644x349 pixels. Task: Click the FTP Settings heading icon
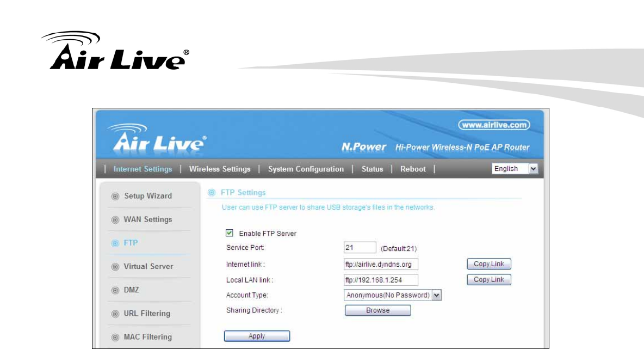pyautogui.click(x=212, y=192)
